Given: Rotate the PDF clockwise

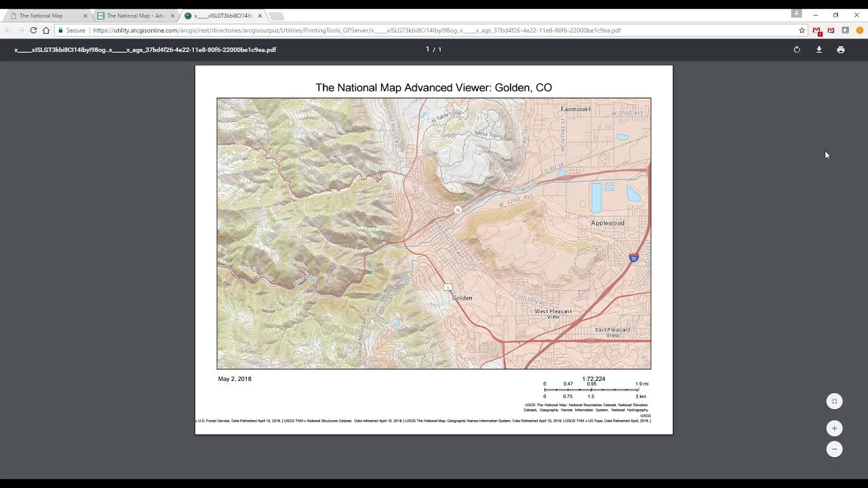Looking at the screenshot, I should (x=797, y=49).
